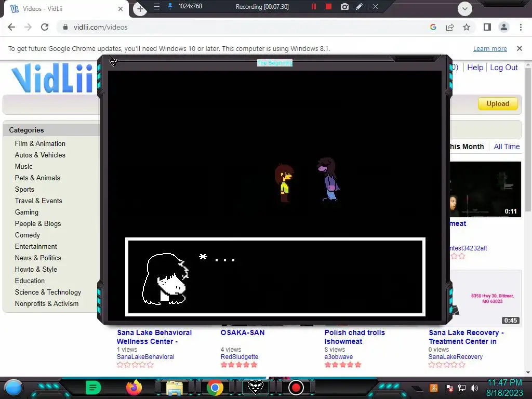Close the Videos - VidLii tab
Image resolution: width=532 pixels, height=399 pixels.
click(121, 9)
